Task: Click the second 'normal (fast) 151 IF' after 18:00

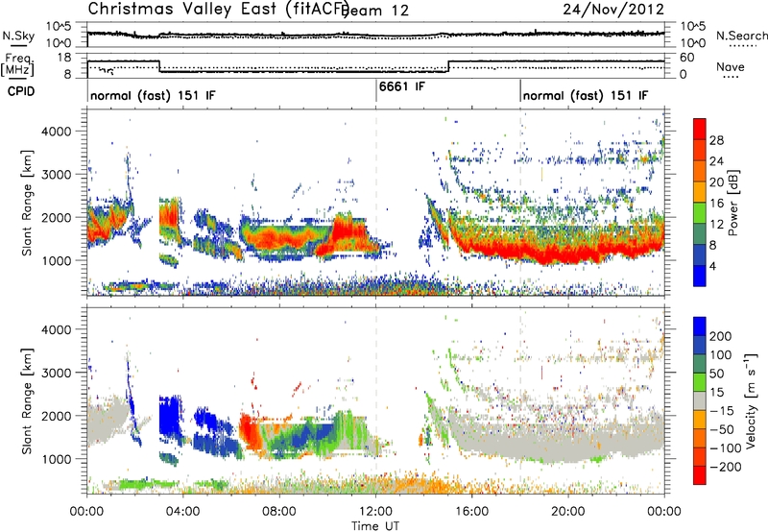Action: 586,96
